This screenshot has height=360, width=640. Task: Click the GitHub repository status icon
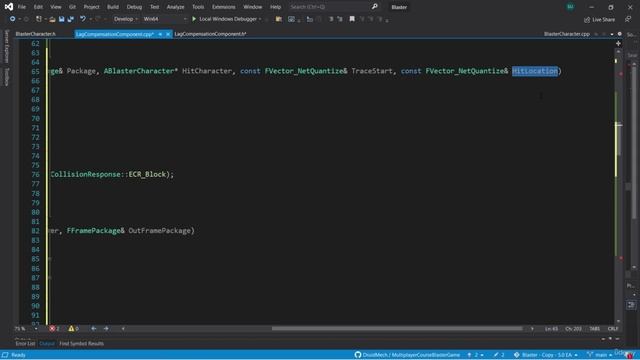pos(358,355)
